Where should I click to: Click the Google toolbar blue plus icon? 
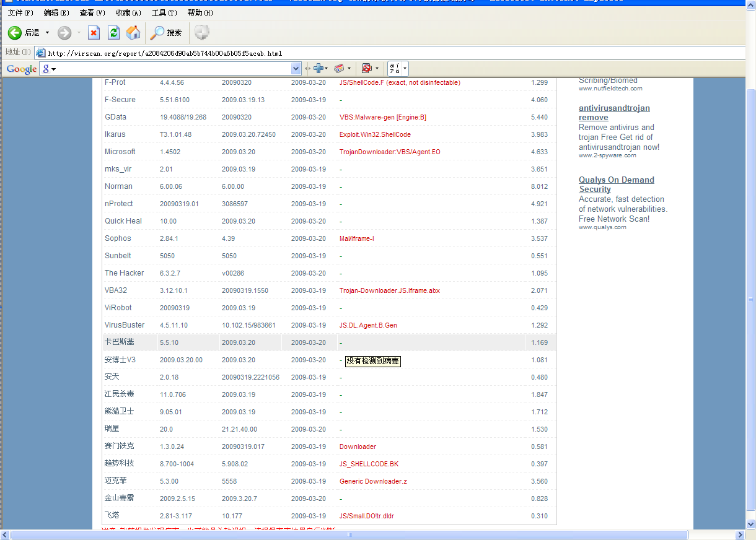tap(319, 69)
